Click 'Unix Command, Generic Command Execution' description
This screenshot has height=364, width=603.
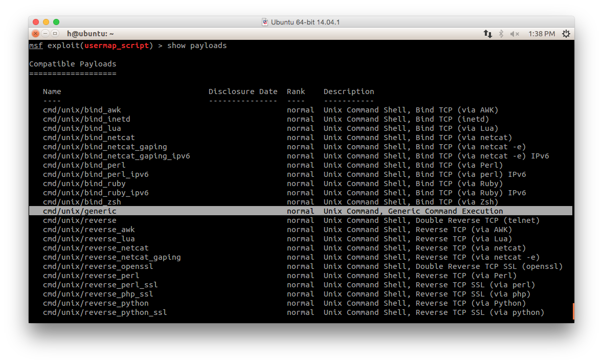click(413, 211)
